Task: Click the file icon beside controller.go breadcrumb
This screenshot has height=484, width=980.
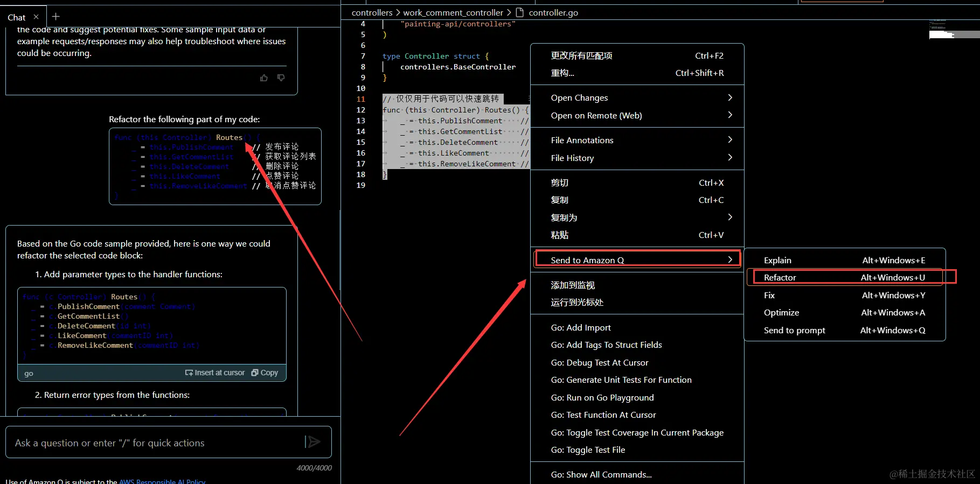Action: (520, 12)
